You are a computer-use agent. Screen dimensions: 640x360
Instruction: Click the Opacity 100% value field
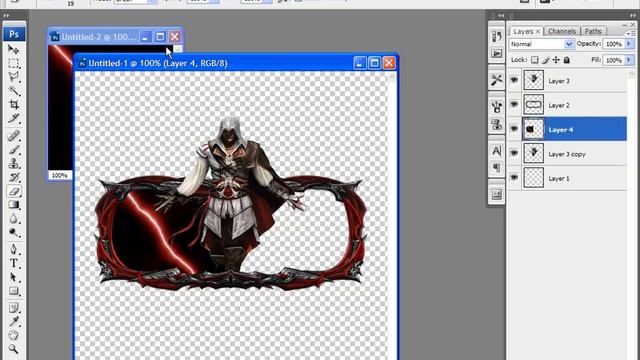coord(614,44)
